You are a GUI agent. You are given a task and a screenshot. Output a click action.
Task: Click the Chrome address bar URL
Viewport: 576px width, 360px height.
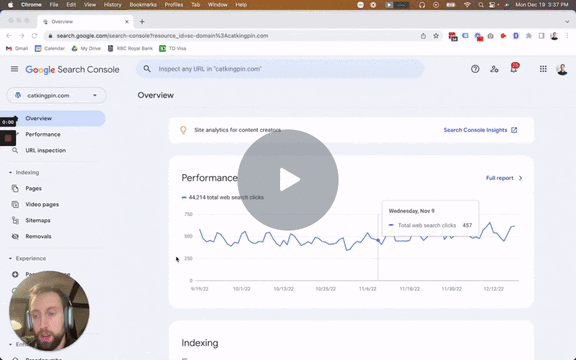(162, 36)
